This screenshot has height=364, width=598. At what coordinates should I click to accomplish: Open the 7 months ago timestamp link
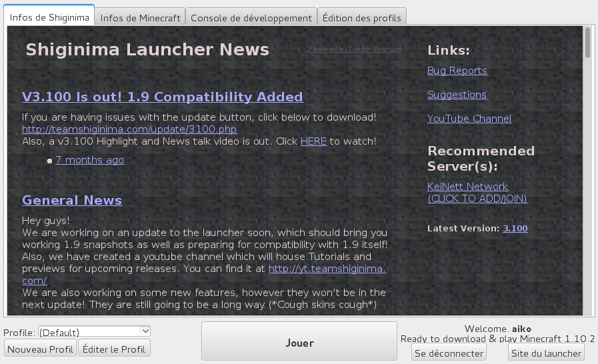[x=89, y=160]
